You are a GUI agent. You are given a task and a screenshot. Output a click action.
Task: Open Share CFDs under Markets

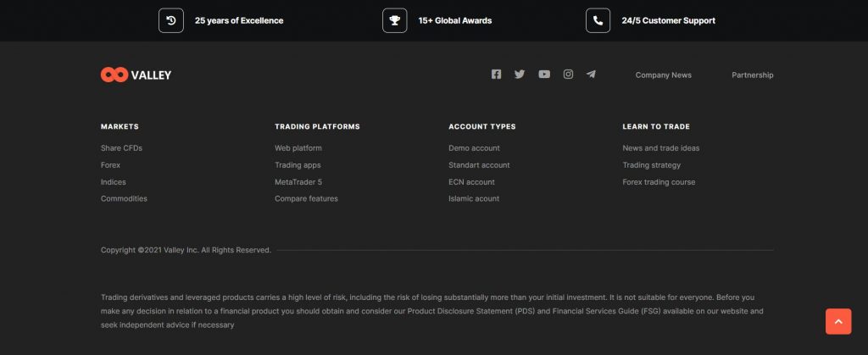pos(121,148)
